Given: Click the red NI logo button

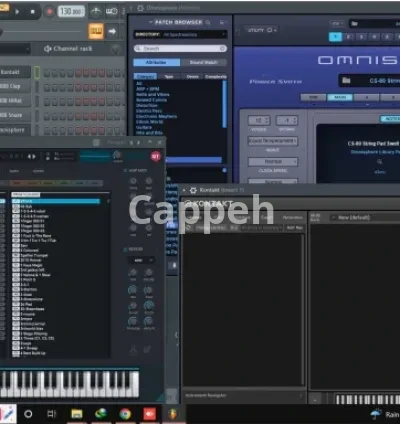Looking at the screenshot, I should click(156, 156).
